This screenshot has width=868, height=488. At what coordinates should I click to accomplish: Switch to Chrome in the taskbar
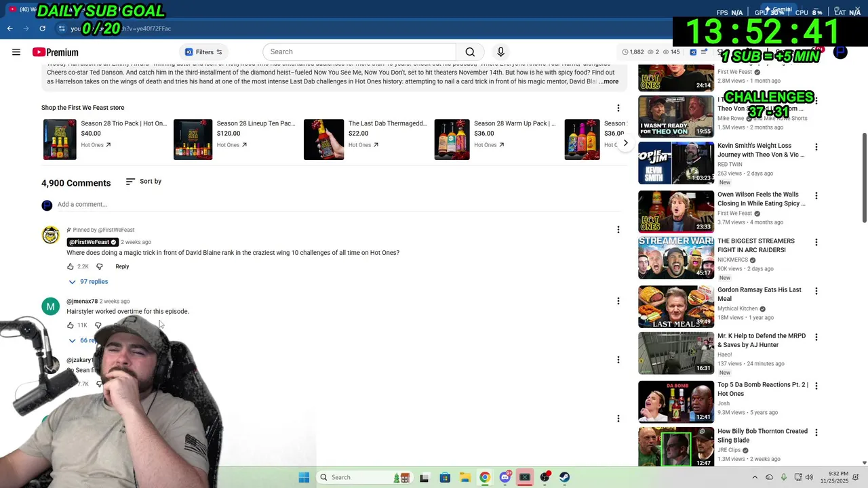(x=485, y=477)
